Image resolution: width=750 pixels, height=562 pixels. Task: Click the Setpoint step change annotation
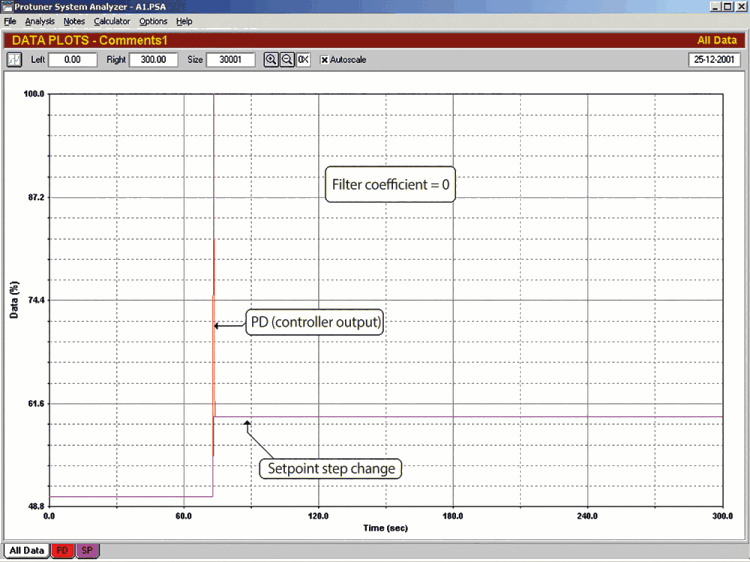[x=331, y=468]
